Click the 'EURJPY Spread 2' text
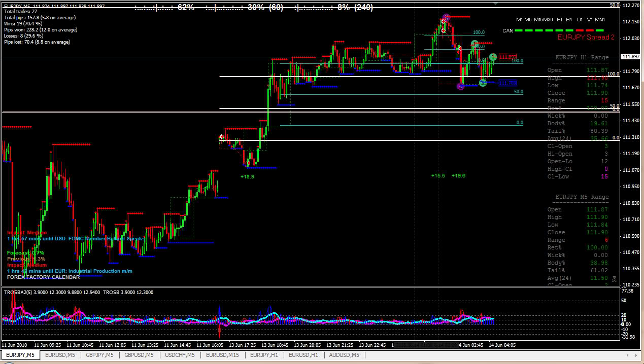This screenshot has width=644, height=364. coord(586,37)
